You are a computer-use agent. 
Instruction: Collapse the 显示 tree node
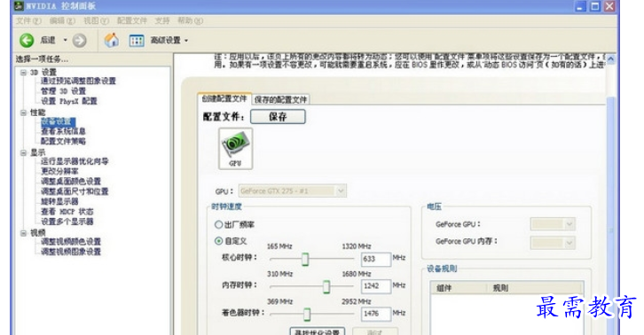23,152
